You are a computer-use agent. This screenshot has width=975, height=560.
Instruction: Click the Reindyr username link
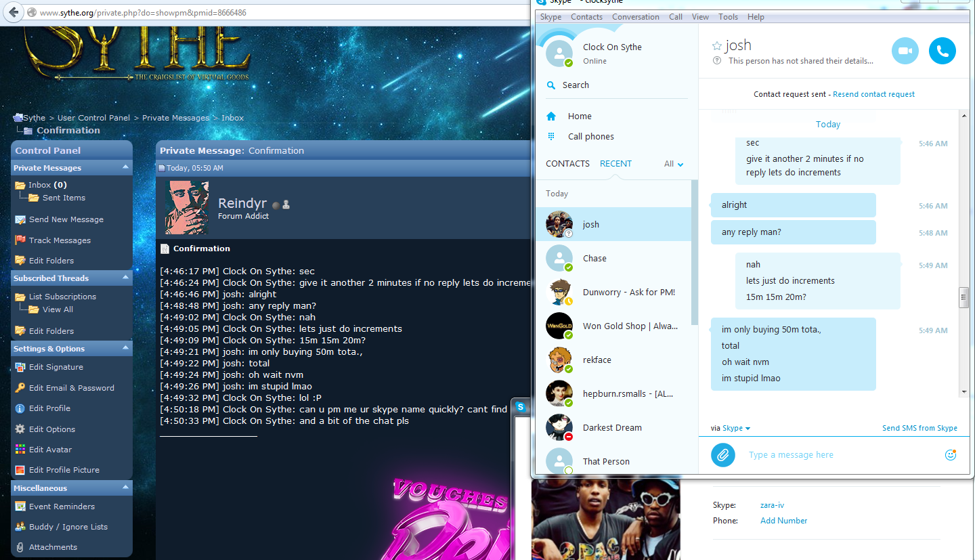[242, 204]
